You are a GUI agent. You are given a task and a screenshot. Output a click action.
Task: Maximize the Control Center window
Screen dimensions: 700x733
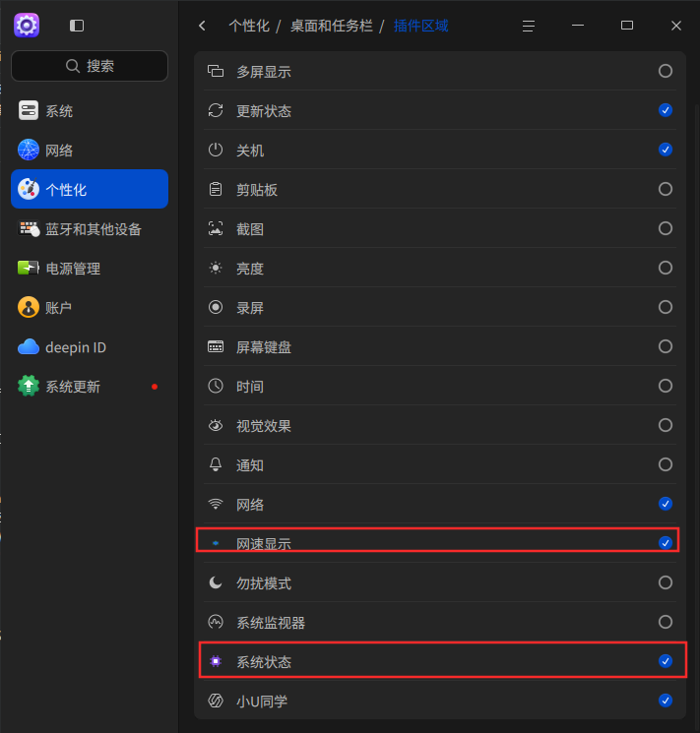pyautogui.click(x=627, y=26)
